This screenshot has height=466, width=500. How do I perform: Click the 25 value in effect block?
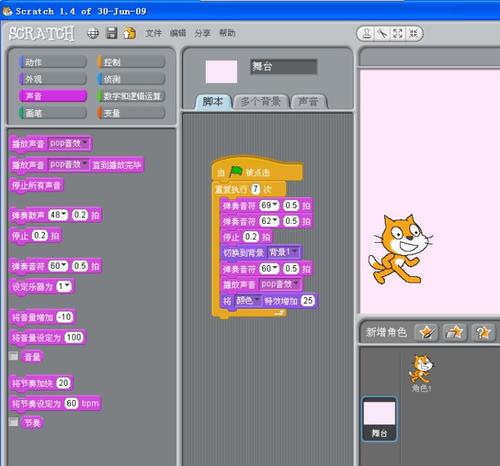pos(307,300)
